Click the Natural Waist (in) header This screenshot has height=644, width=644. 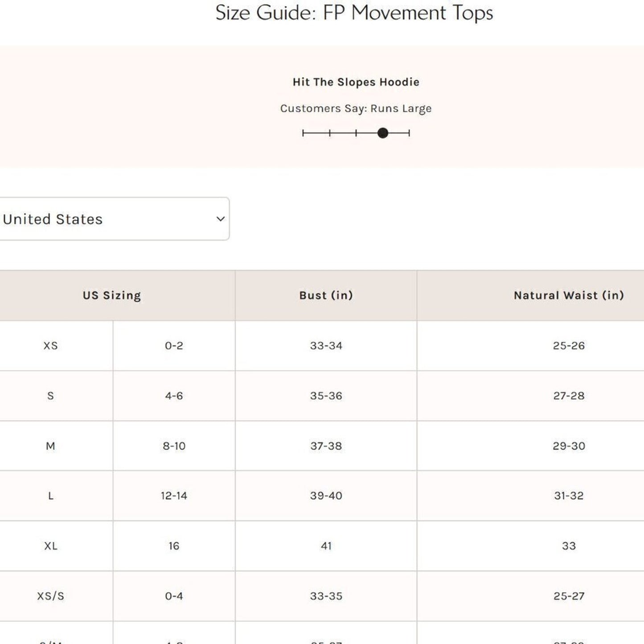[569, 295]
